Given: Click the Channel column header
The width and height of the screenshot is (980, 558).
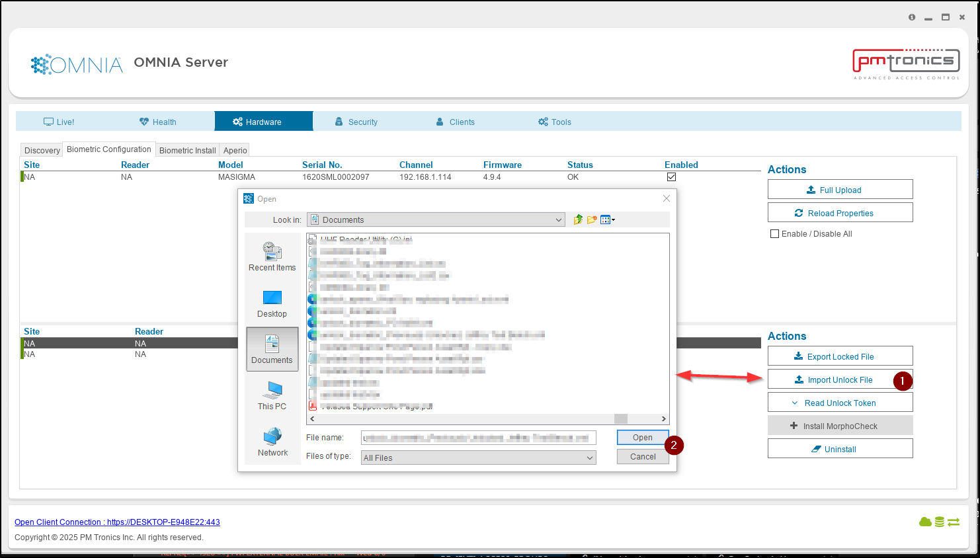Looking at the screenshot, I should pyautogui.click(x=416, y=165).
